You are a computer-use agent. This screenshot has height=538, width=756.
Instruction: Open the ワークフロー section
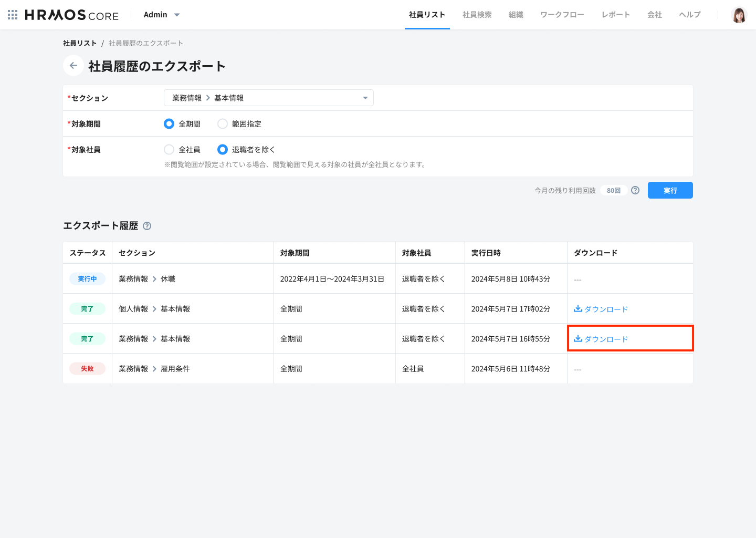click(561, 15)
